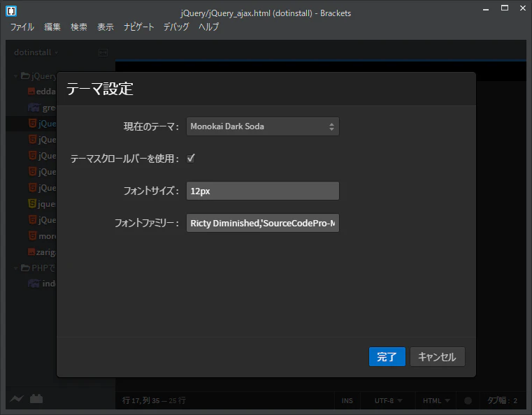532x415 pixels.
Task: Open the dotinstall project dropdown
Action: 36,52
